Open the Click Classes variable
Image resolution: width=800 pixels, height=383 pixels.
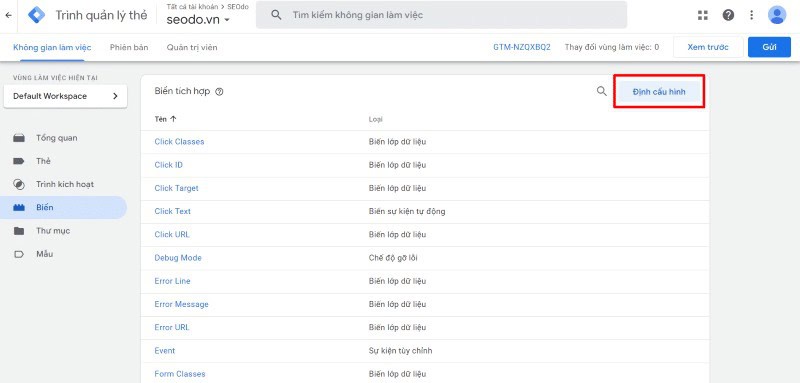coord(179,142)
